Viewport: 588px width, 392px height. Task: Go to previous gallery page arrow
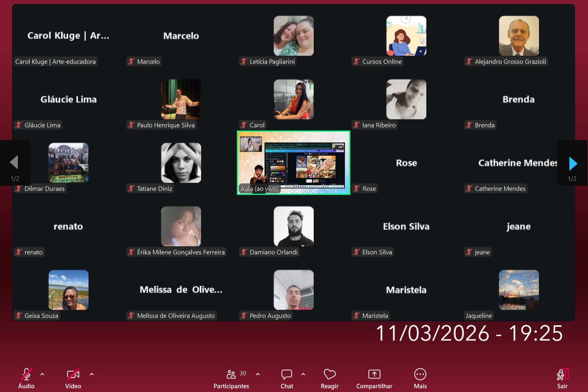(14, 162)
